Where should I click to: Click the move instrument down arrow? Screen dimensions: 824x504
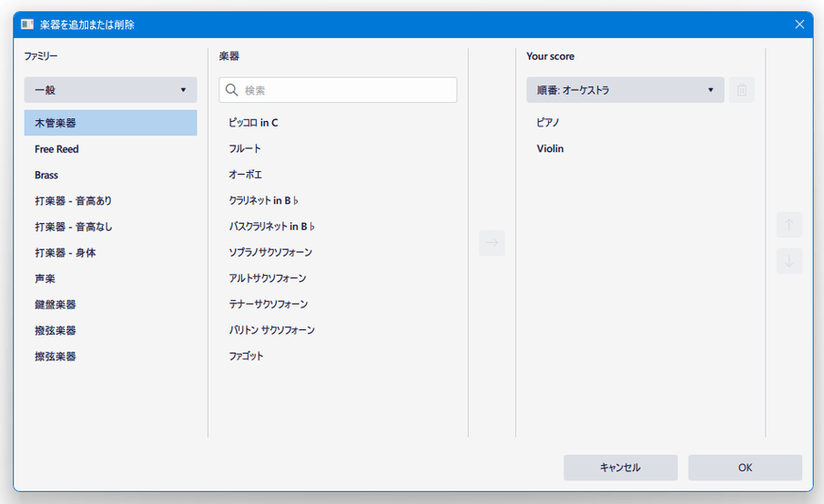tap(788, 261)
